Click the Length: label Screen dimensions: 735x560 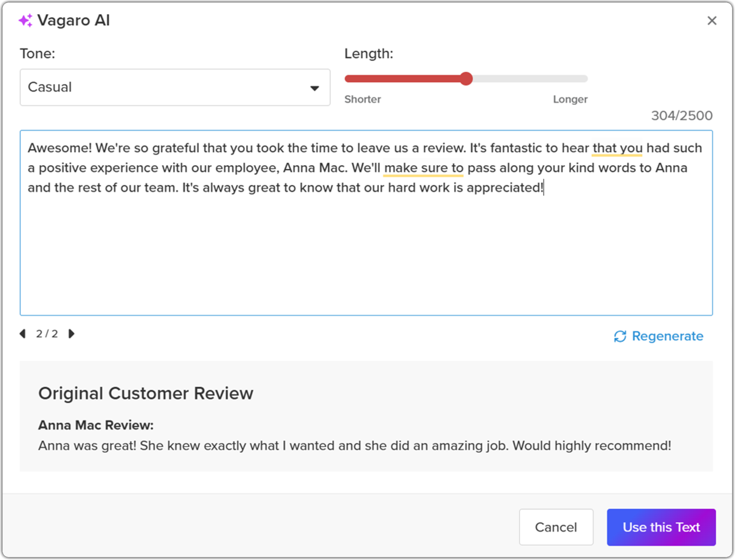click(369, 54)
